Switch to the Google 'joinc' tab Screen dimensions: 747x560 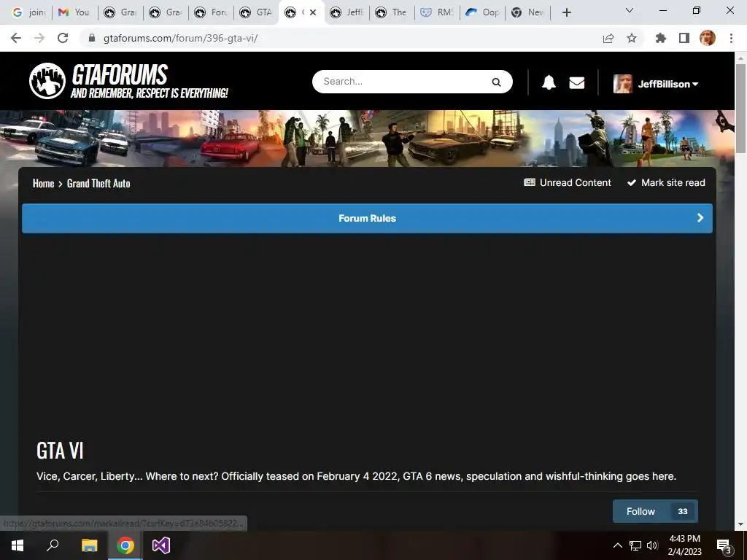pos(29,12)
